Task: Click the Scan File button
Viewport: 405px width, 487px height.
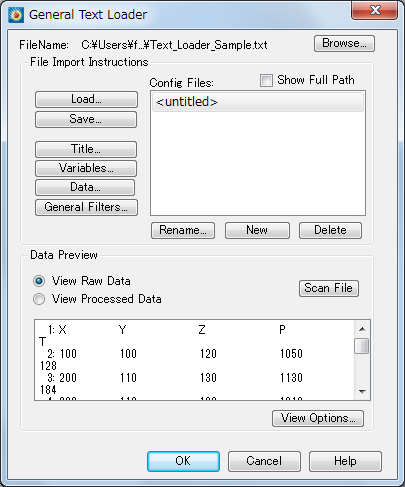Action: (329, 288)
